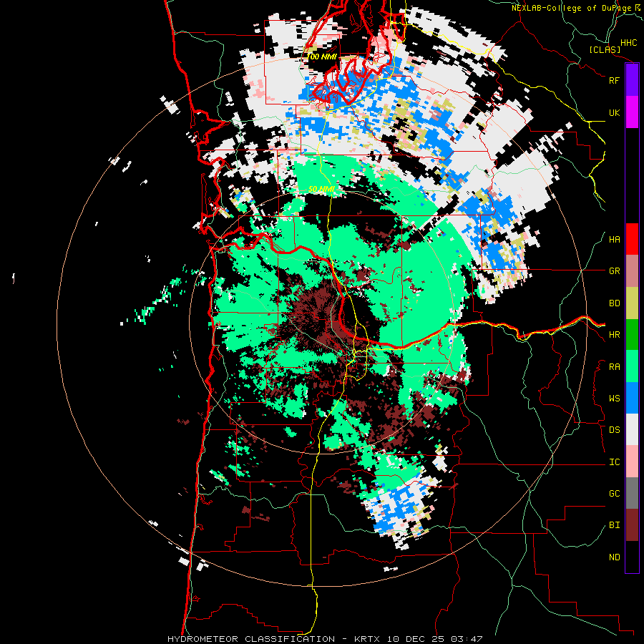Image resolution: width=644 pixels, height=644 pixels.
Task: Pick the HR dark green legend swatch
Action: click(632, 335)
